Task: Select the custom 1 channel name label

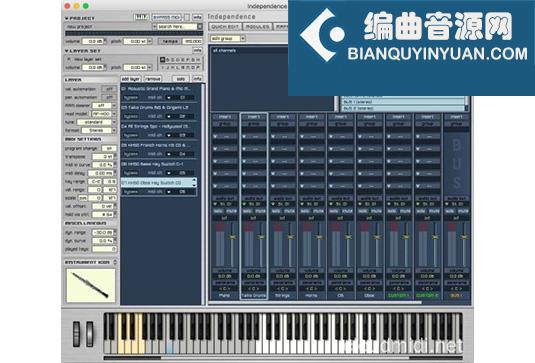Action: [x=399, y=295]
